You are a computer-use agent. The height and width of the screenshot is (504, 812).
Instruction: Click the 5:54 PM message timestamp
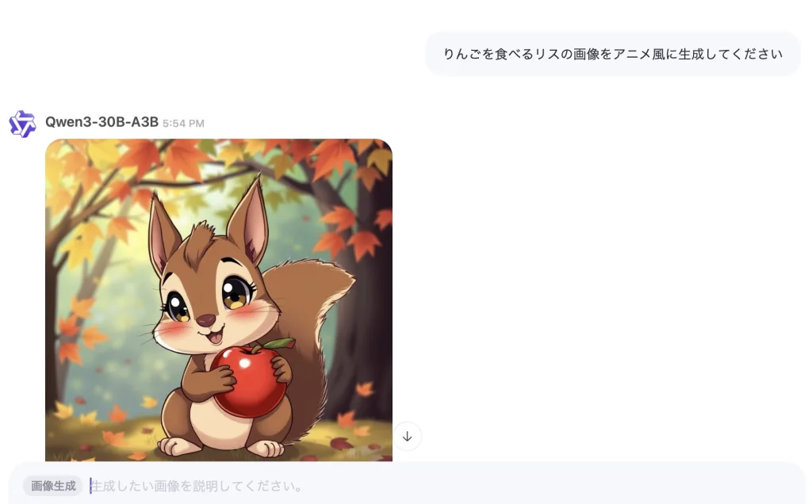click(183, 124)
